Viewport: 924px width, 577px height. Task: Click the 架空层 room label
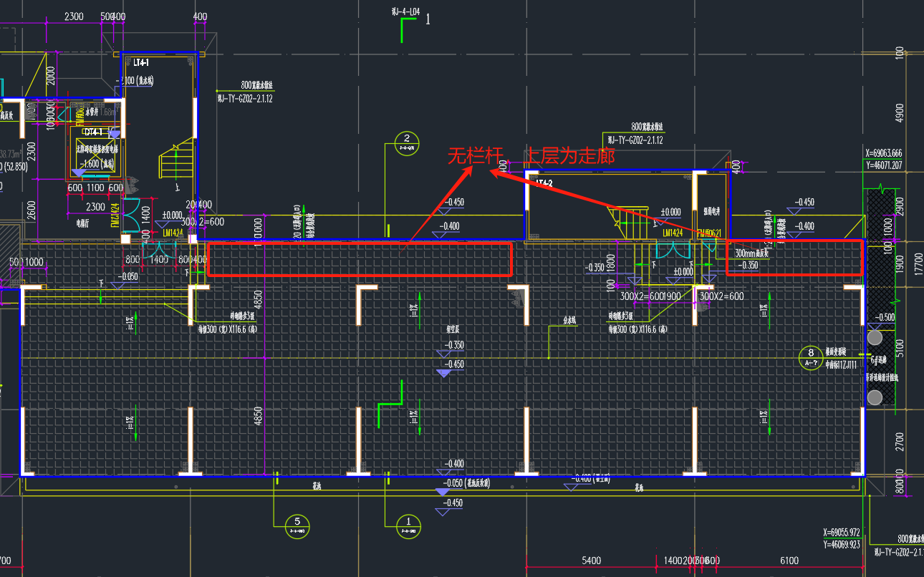tap(454, 331)
